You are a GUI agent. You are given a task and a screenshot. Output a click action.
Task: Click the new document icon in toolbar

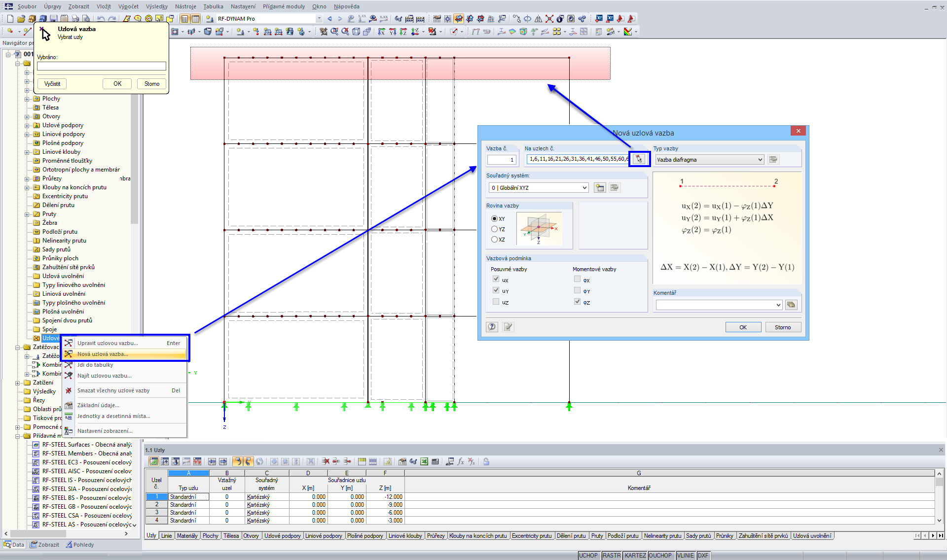click(x=10, y=19)
